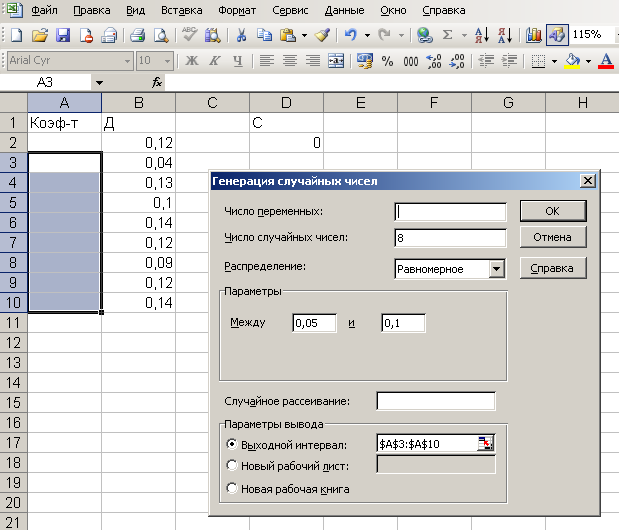Apply bold formatting (Ж)

(192, 61)
